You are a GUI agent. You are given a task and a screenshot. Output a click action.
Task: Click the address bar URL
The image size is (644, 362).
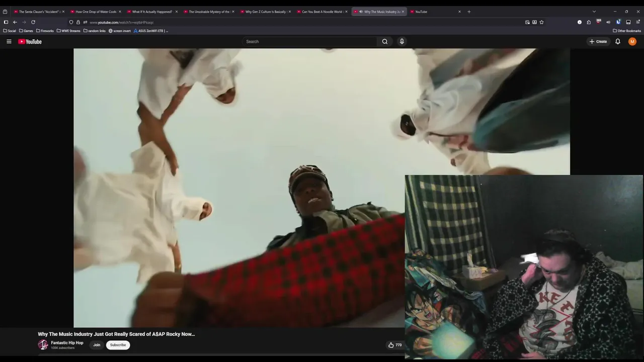pos(122,22)
